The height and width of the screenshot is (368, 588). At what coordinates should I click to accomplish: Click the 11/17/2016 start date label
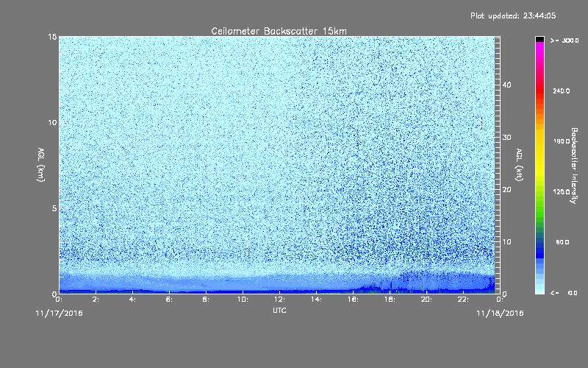59,314
